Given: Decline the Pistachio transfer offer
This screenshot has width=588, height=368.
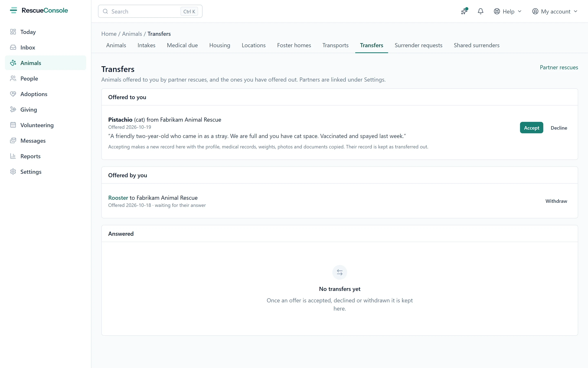Looking at the screenshot, I should pyautogui.click(x=559, y=128).
